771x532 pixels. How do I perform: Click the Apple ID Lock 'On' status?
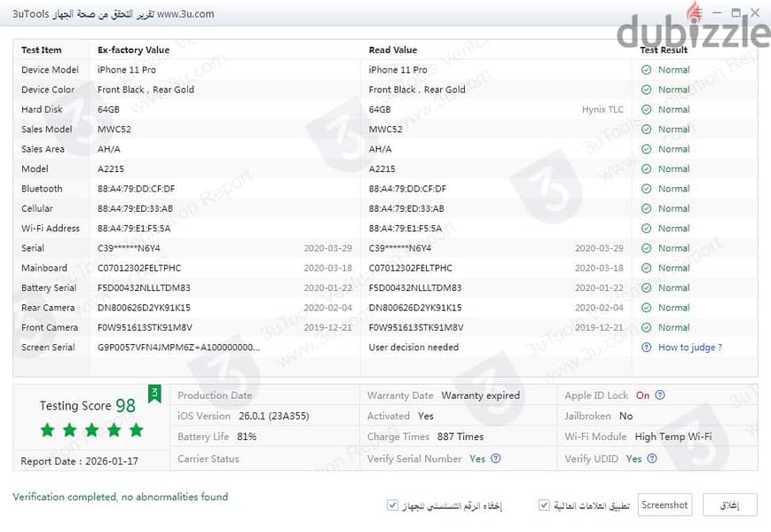(x=642, y=395)
